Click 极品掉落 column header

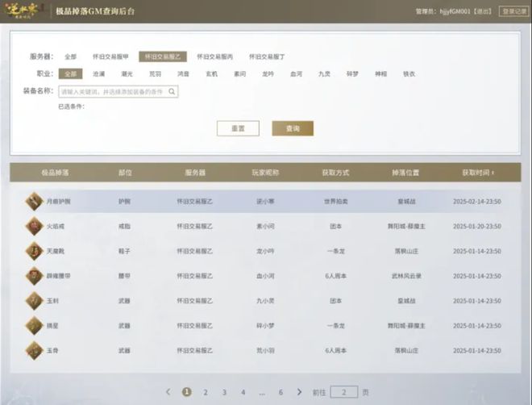(55, 173)
